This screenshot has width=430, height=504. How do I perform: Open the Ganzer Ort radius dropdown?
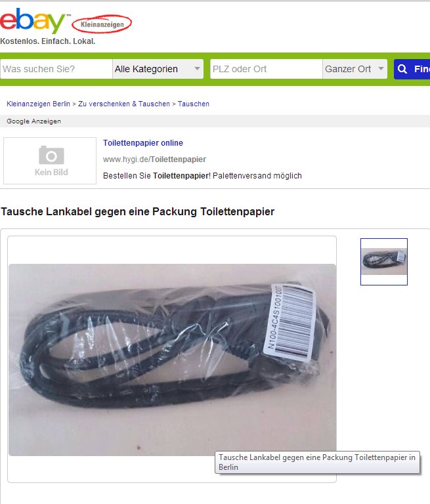355,69
